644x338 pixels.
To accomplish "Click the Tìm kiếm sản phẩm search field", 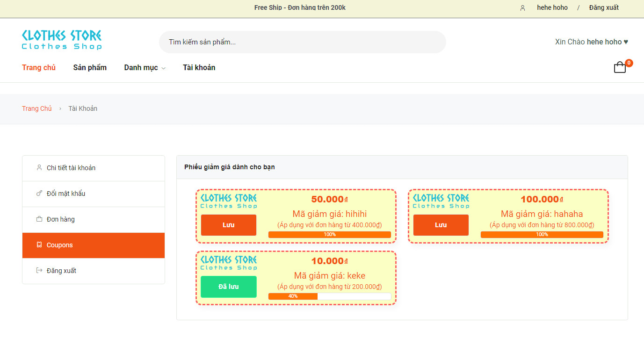I will 302,42.
